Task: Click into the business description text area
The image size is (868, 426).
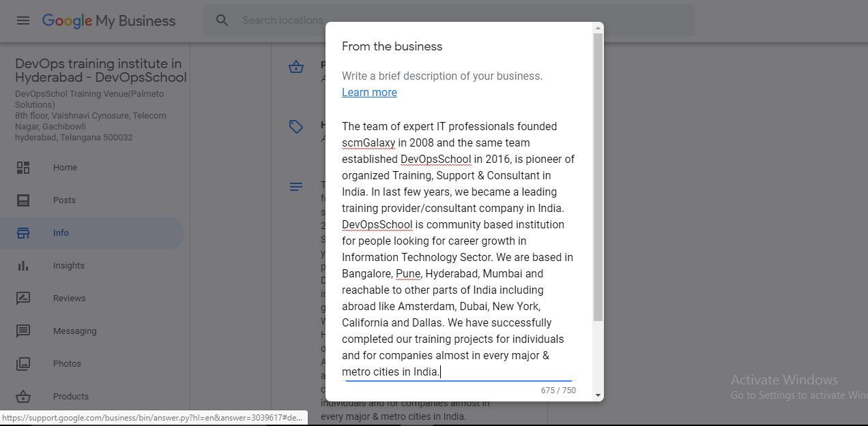Action: click(x=459, y=249)
